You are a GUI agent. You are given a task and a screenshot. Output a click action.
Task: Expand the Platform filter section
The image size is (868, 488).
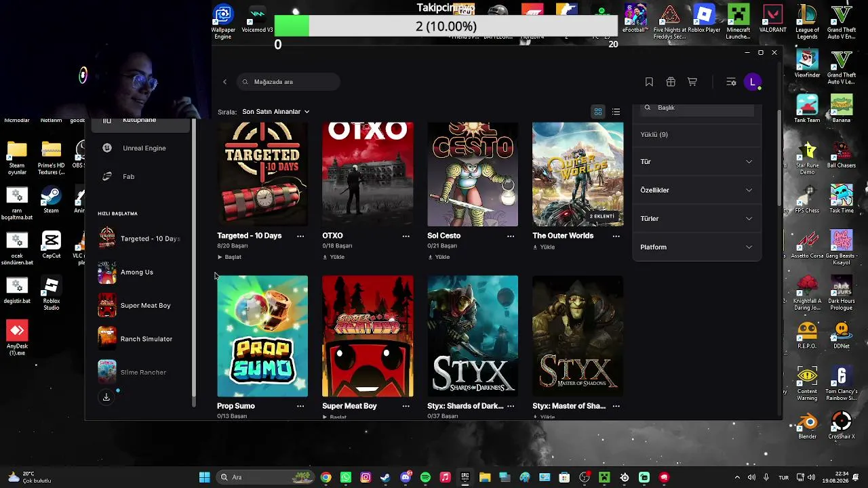coord(696,247)
